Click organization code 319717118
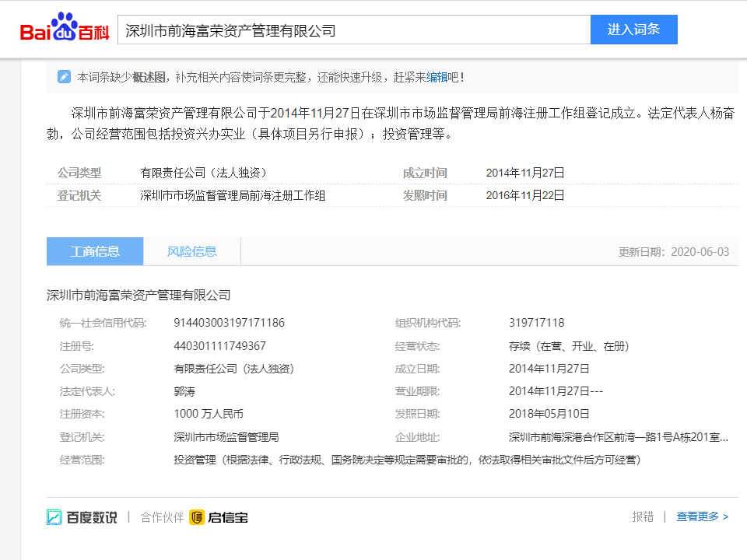This screenshot has width=747, height=560. coord(536,323)
